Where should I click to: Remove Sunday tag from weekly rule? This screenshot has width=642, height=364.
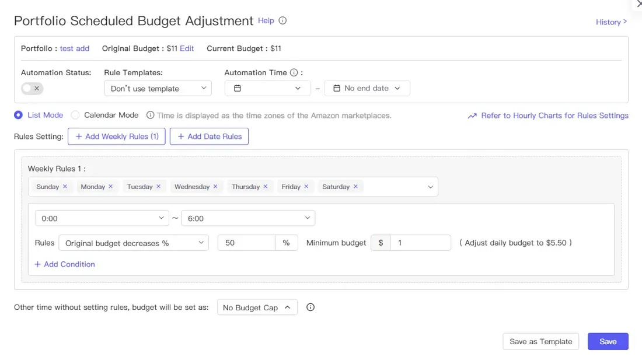pos(65,186)
